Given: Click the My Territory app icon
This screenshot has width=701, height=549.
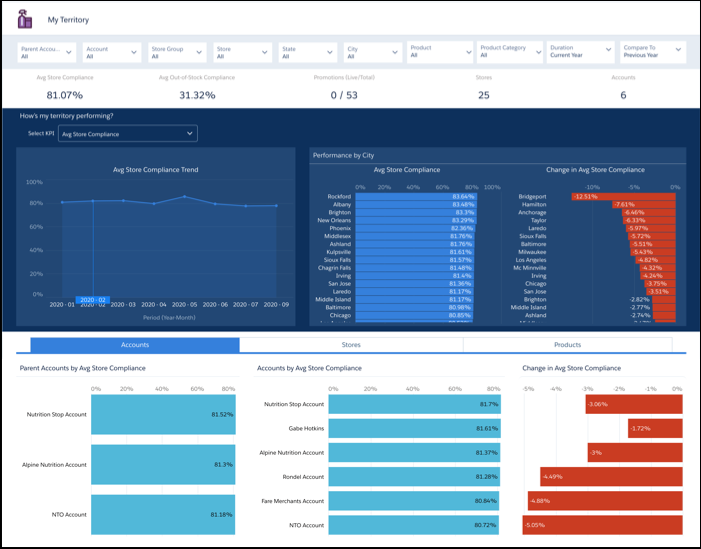Looking at the screenshot, I should tap(25, 20).
